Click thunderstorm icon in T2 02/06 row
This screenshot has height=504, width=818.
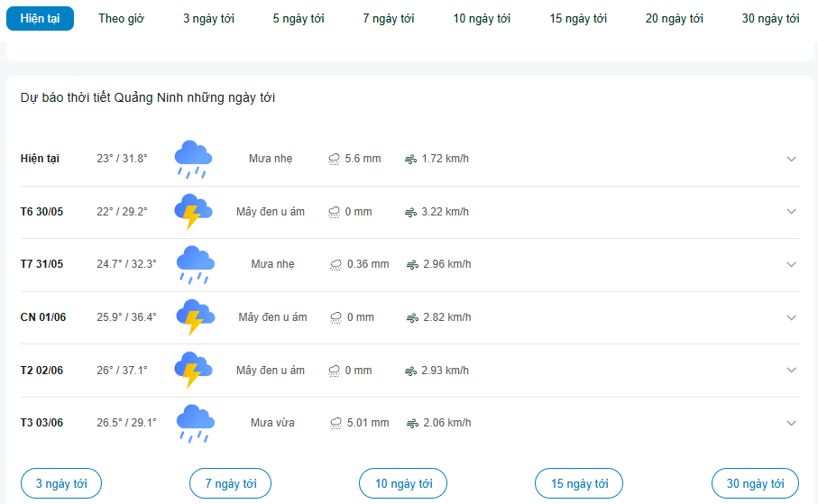(x=193, y=371)
